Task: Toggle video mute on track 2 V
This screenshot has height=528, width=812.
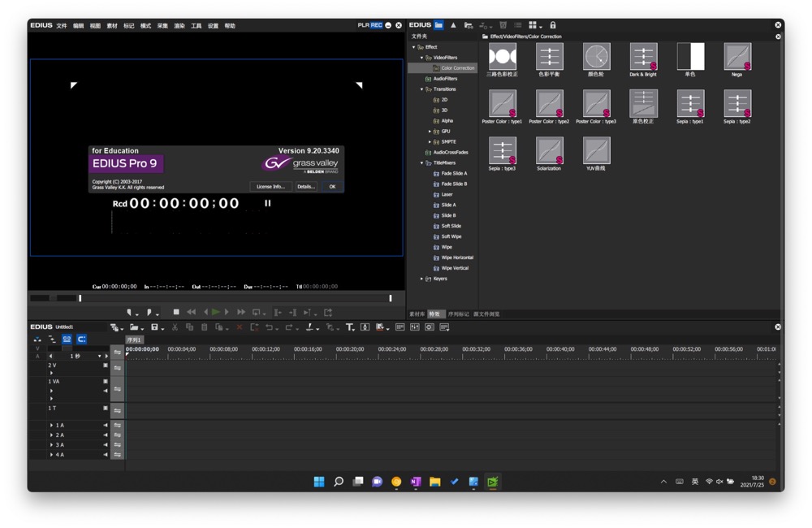Action: [105, 366]
